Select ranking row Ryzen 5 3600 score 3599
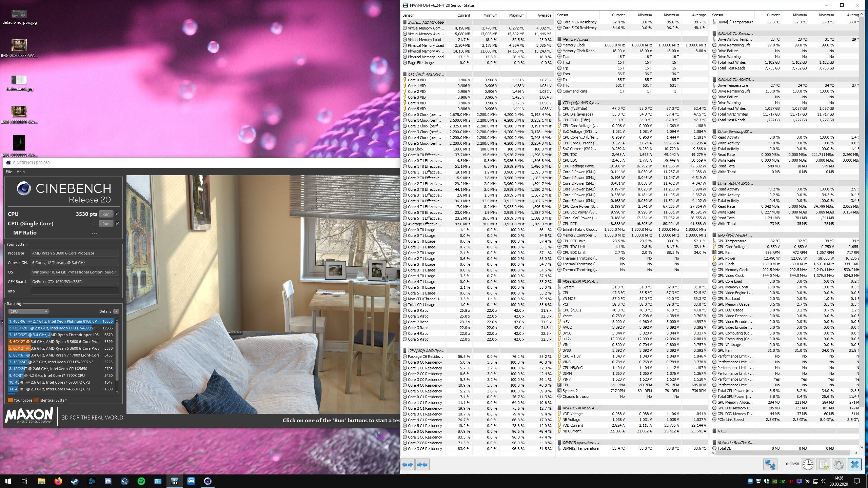 tap(61, 341)
